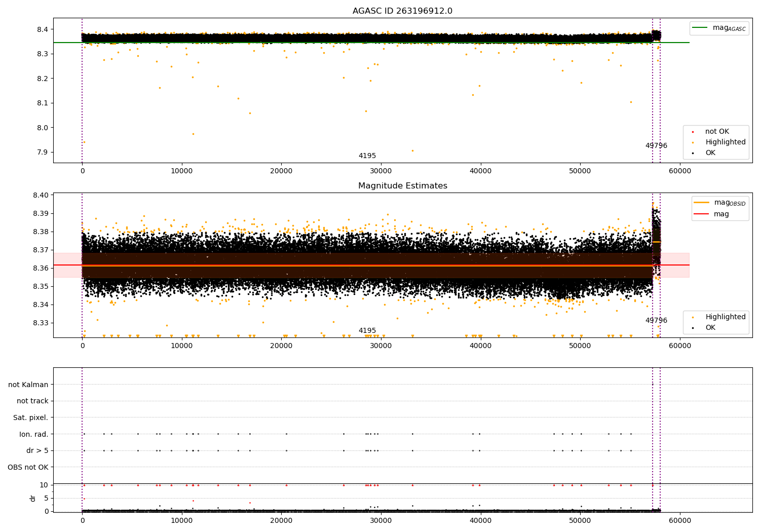Image resolution: width=760 pixels, height=532 pixels.
Task: Click the 'Ion. rad.' axis label
Action: (x=34, y=434)
